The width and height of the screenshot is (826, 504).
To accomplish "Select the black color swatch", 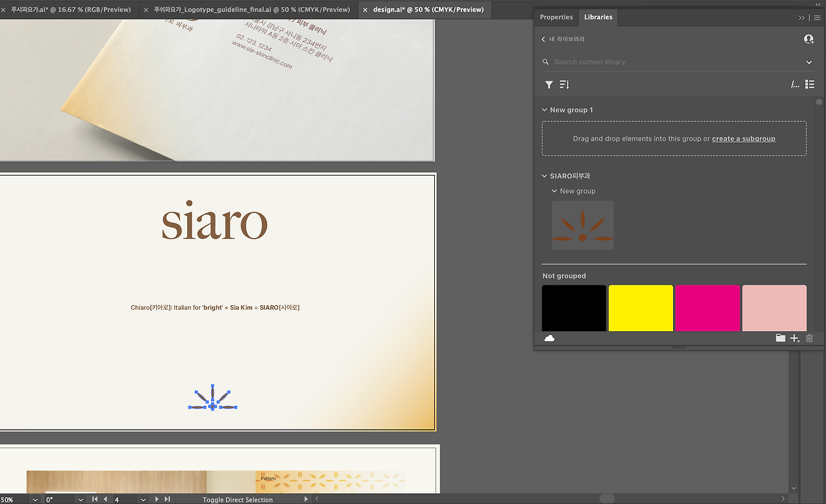I will 574,308.
